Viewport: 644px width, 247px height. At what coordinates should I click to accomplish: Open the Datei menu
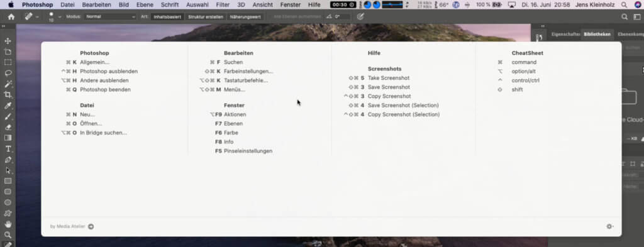coord(67,5)
